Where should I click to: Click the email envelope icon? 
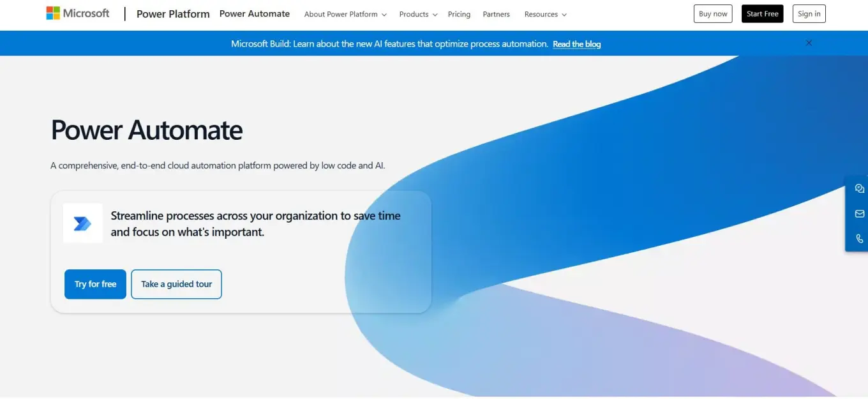click(x=860, y=214)
